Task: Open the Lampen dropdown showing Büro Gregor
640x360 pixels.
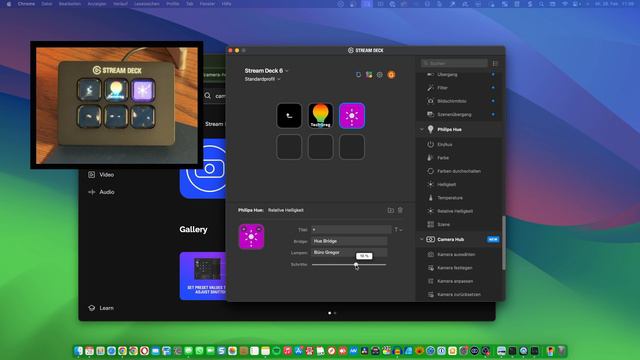Action: [x=349, y=253]
